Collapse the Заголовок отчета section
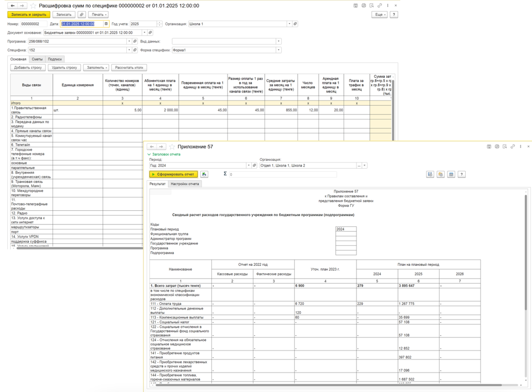532x392 pixels. click(x=164, y=154)
